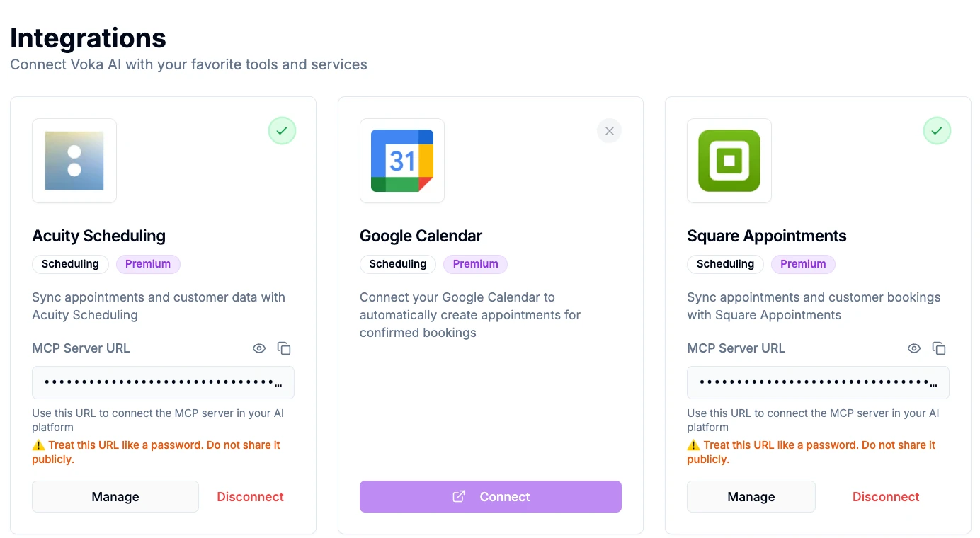Click the Google Calendar logo icon

[402, 161]
